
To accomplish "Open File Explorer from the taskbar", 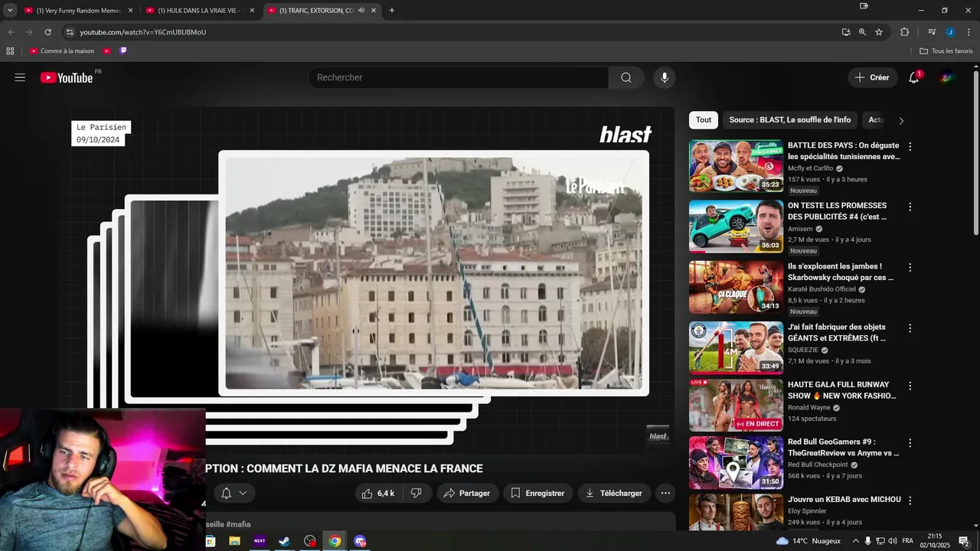I will tap(234, 541).
